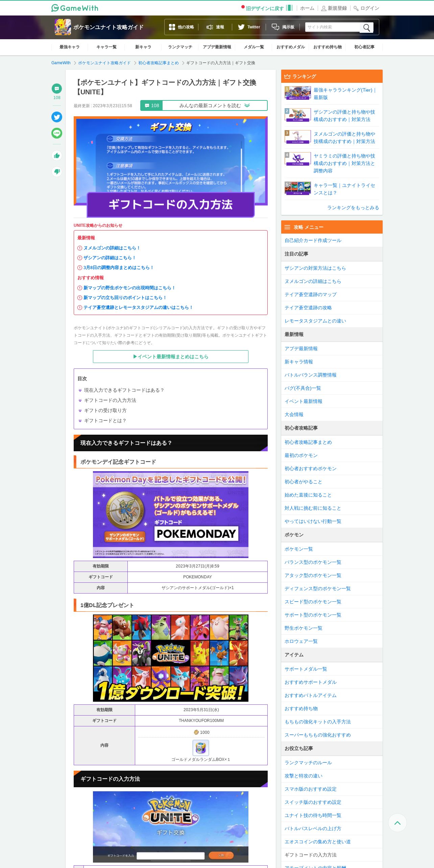Screen dimensions: 434x868
Task: Open the ホーム link in header
Action: tap(307, 8)
